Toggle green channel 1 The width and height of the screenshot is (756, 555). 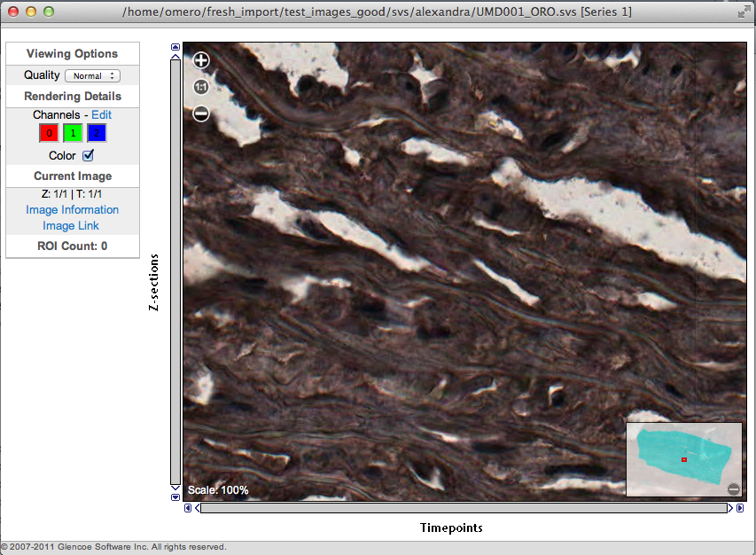click(x=73, y=133)
